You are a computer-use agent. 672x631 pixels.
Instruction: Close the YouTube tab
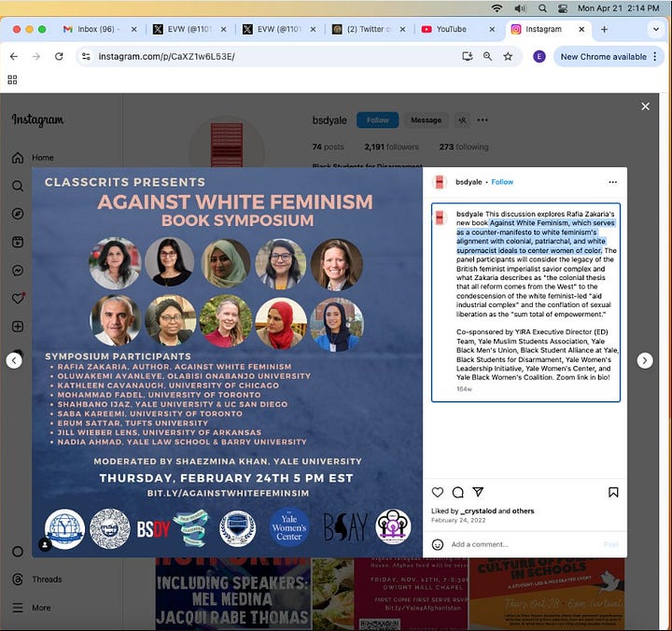pyautogui.click(x=492, y=29)
